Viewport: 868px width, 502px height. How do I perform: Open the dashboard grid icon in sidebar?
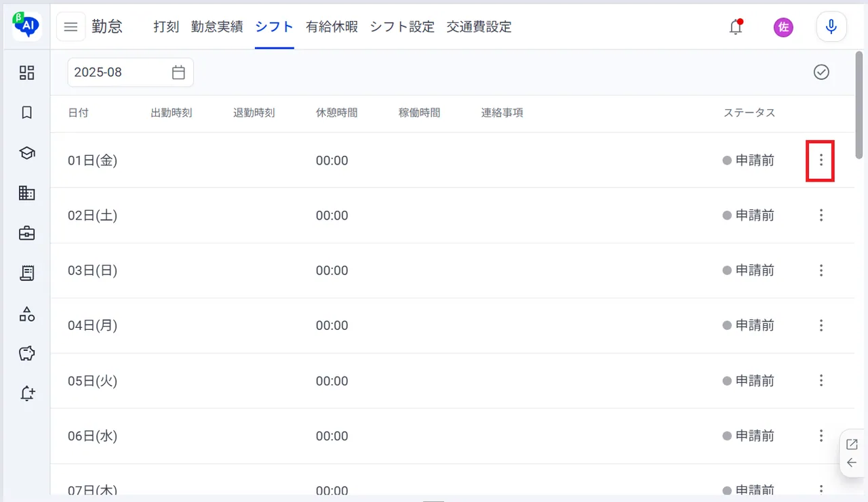(26, 72)
